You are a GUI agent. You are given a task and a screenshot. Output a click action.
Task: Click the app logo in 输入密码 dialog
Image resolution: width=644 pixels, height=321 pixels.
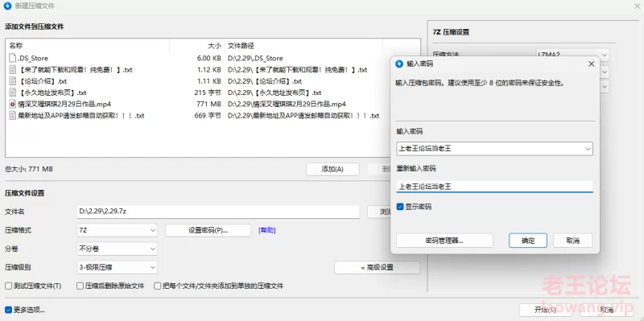click(398, 64)
